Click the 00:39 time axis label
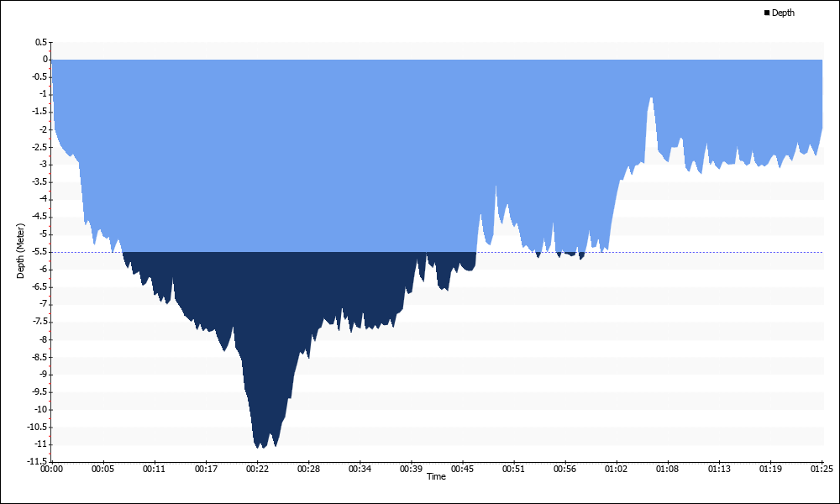This screenshot has height=504, width=840. 411,470
